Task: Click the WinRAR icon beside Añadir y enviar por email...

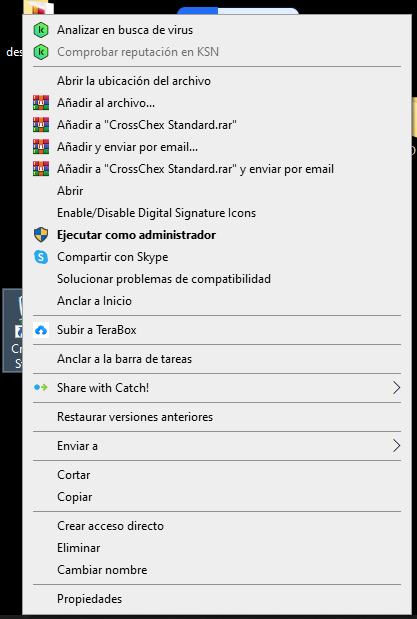Action: 41,147
